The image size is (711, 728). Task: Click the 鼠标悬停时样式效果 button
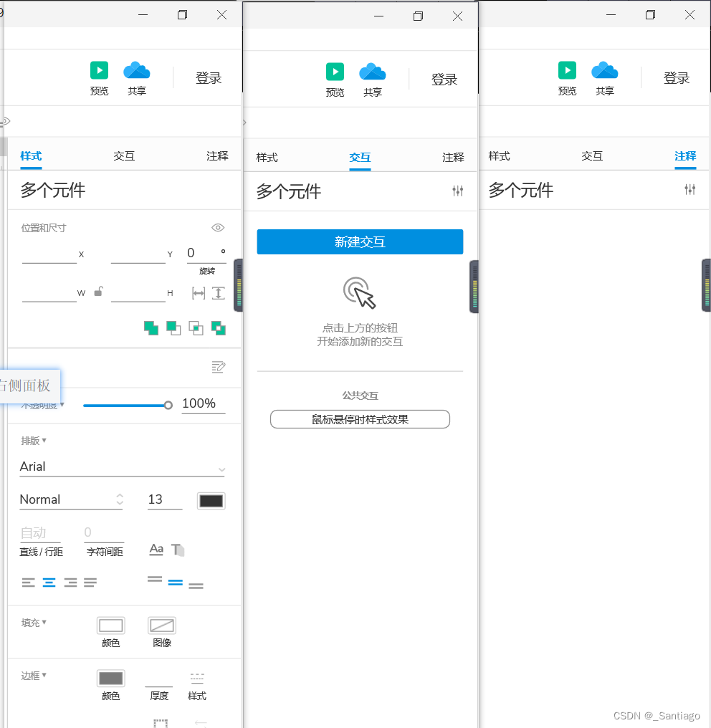tap(360, 419)
